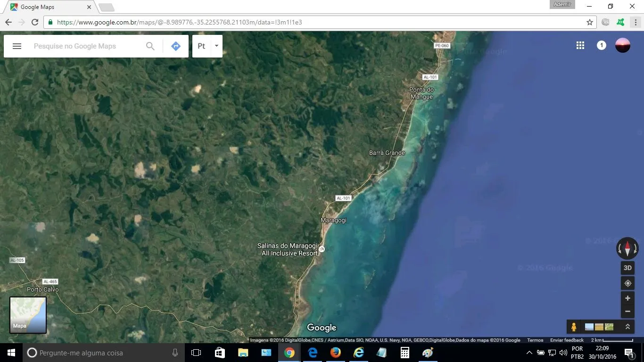Show hidden system tray icons
The width and height of the screenshot is (644, 362).
tap(529, 353)
